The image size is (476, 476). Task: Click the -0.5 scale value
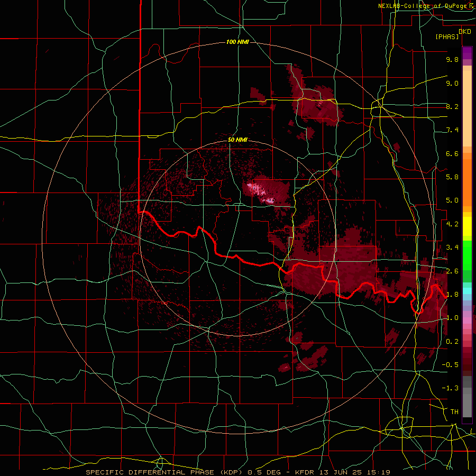click(x=450, y=365)
